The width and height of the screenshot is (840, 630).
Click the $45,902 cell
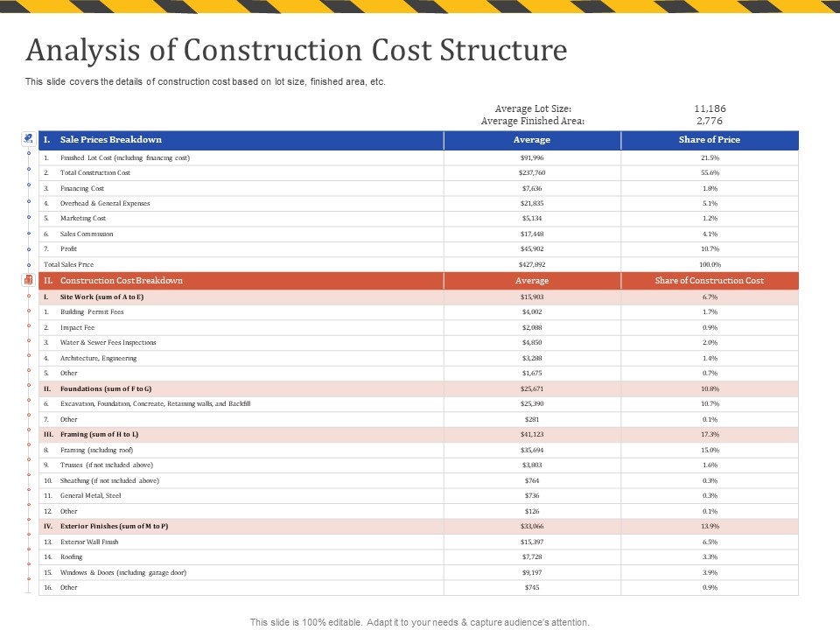(x=532, y=249)
